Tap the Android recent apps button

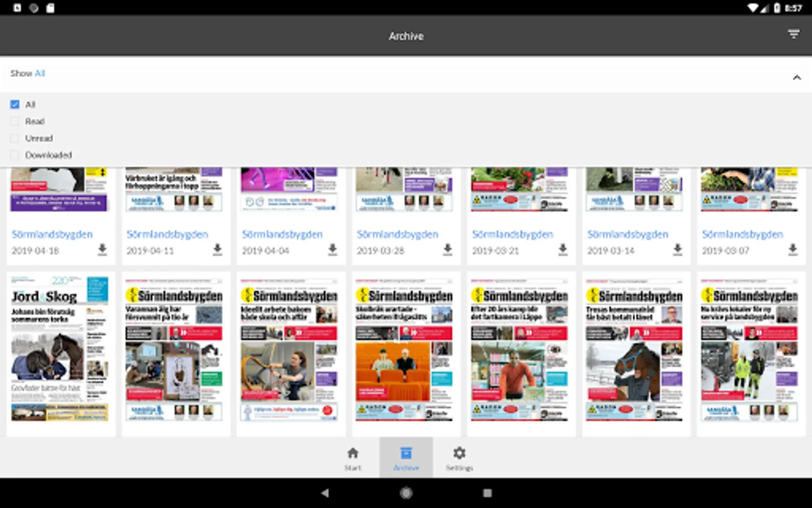(x=487, y=493)
